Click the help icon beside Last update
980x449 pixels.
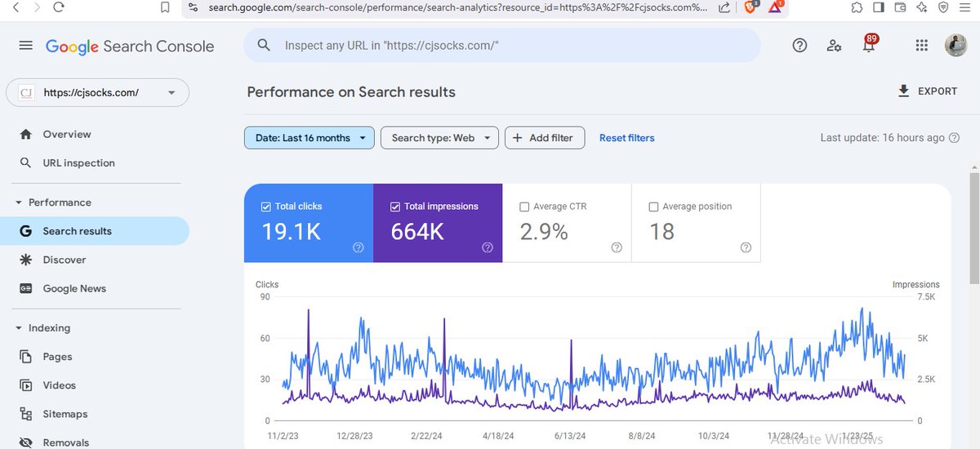pyautogui.click(x=954, y=138)
